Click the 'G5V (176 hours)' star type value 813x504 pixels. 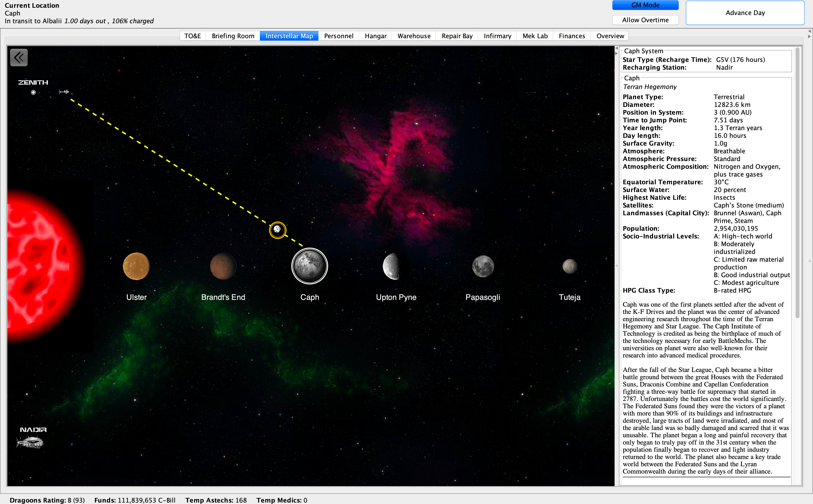coord(740,60)
